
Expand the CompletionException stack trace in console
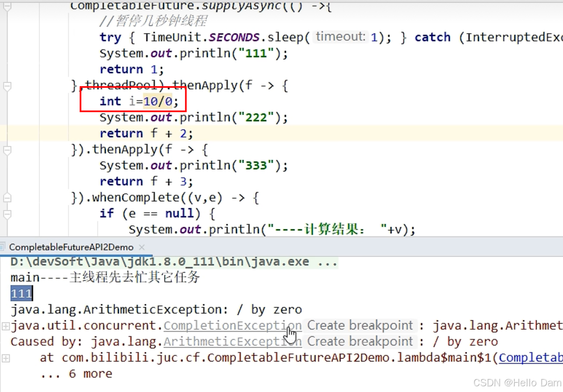tap(5, 326)
